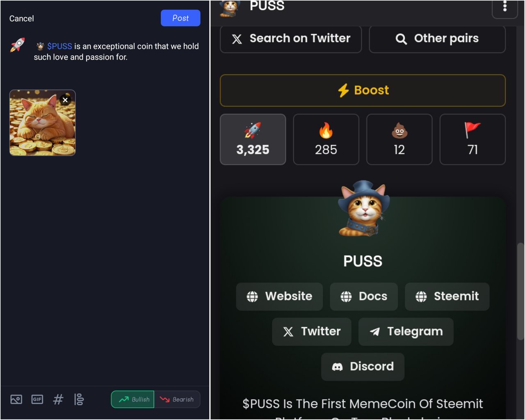Open the Telegram link
525x420 pixels.
pos(406,331)
